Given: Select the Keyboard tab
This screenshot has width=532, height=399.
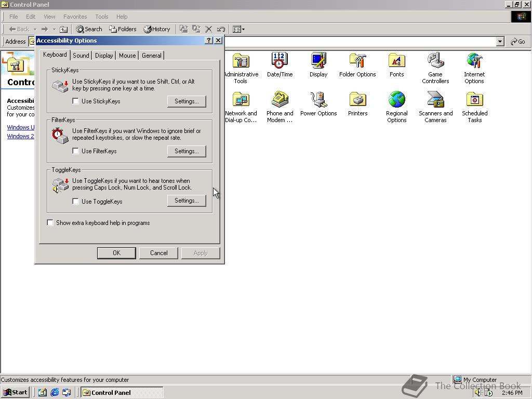Looking at the screenshot, I should coord(55,55).
